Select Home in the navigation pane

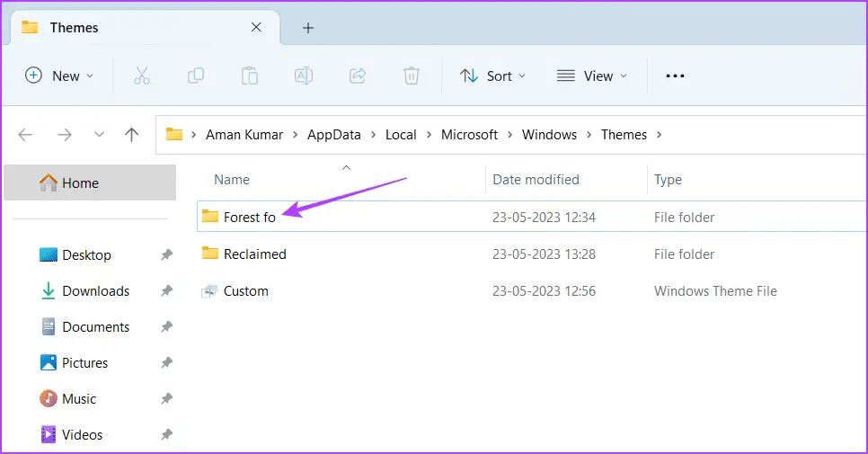click(x=90, y=182)
